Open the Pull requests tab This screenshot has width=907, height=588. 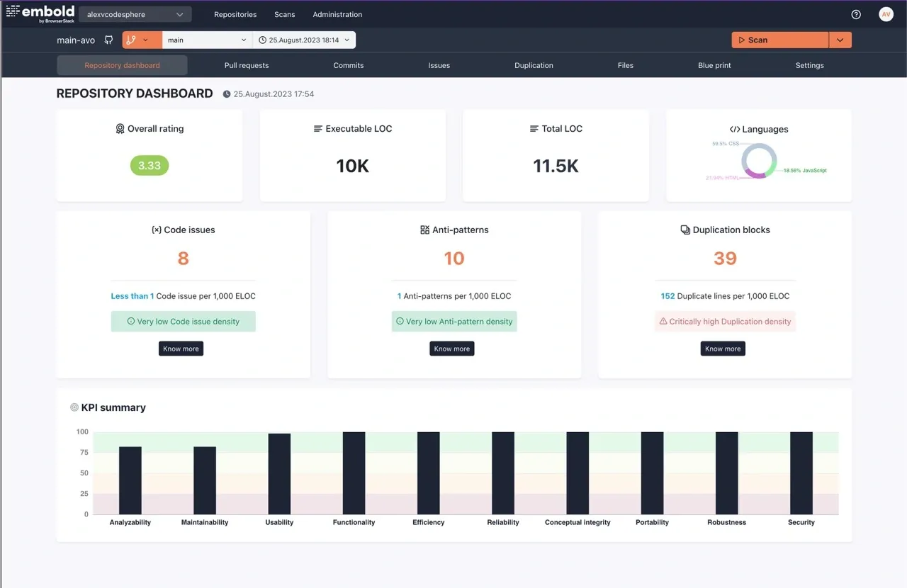tap(247, 64)
